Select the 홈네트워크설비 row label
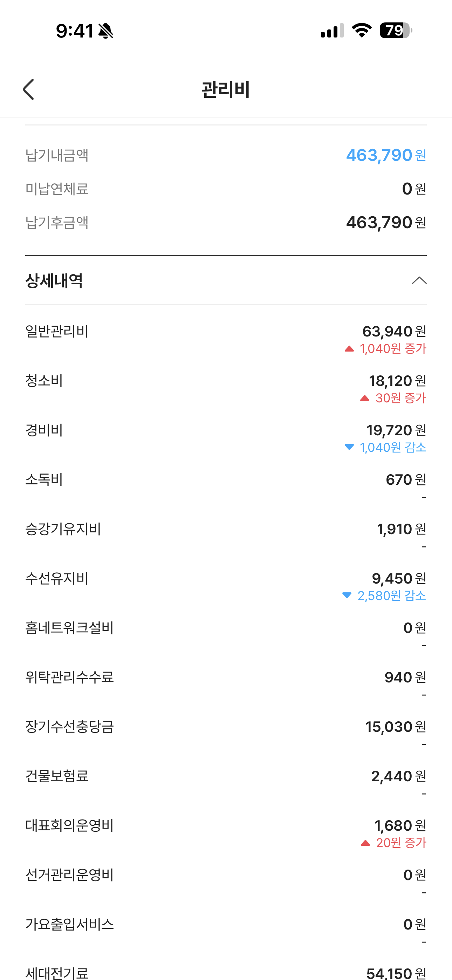Image resolution: width=452 pixels, height=980 pixels. point(70,628)
